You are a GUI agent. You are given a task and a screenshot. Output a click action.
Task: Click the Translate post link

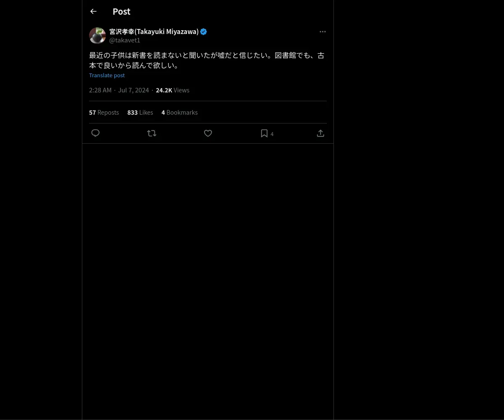pyautogui.click(x=107, y=75)
